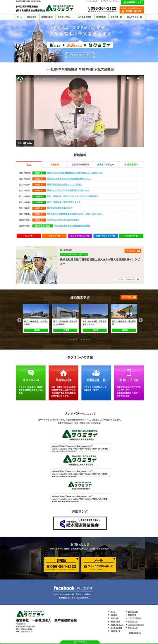Click the Watch Later clock icon on video
Screen dimensions: 158x644
coord(128,79)
